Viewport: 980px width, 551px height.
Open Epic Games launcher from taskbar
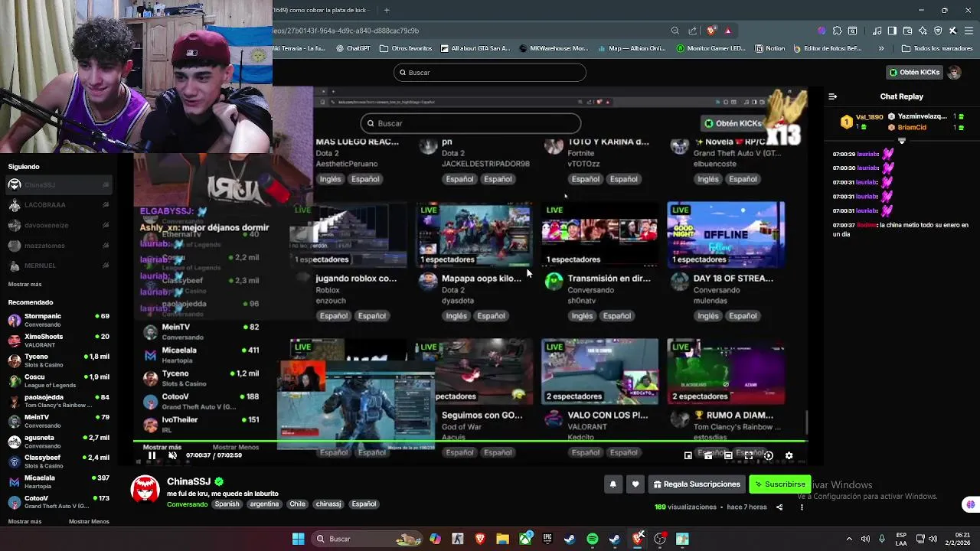click(547, 539)
